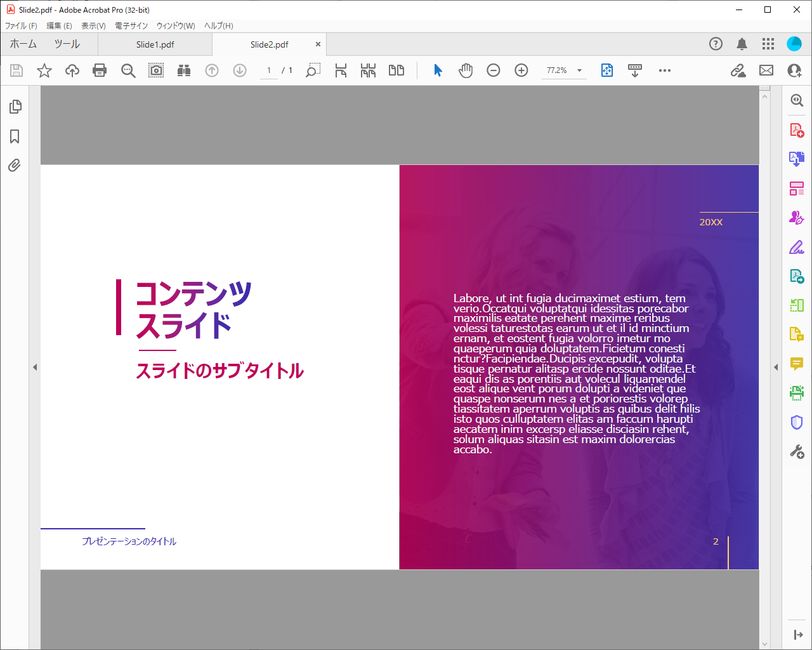Select the arrow selection tool
This screenshot has width=812, height=650.
click(438, 70)
